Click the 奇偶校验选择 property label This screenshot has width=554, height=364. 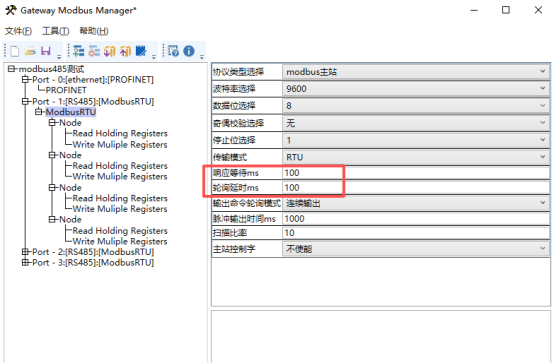[238, 123]
